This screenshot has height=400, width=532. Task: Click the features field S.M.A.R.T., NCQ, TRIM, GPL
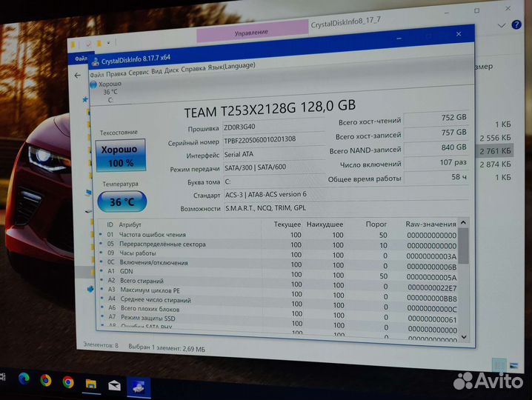point(346,207)
